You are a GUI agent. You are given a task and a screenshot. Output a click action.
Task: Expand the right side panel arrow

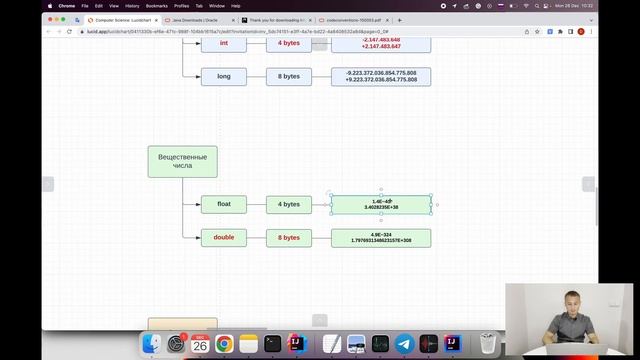pyautogui.click(x=588, y=184)
